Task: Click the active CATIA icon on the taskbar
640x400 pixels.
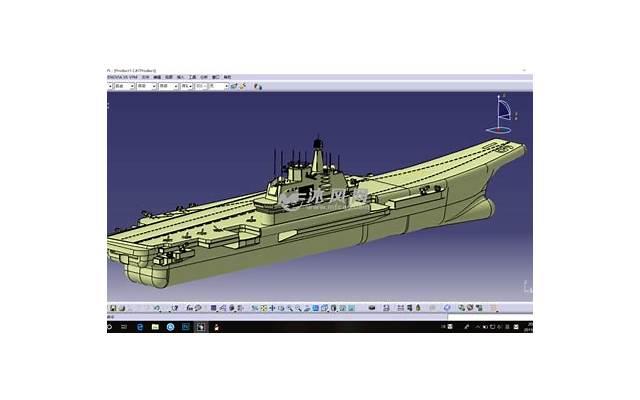Action: tap(201, 327)
